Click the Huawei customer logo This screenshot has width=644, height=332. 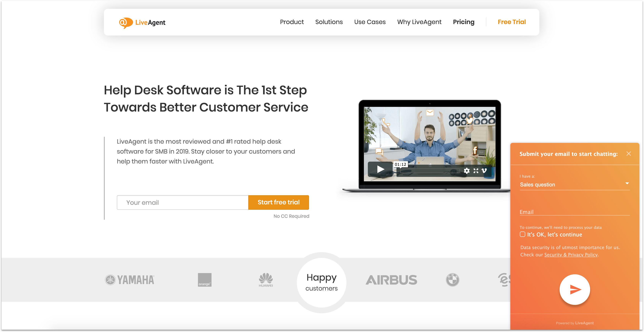coord(265,280)
